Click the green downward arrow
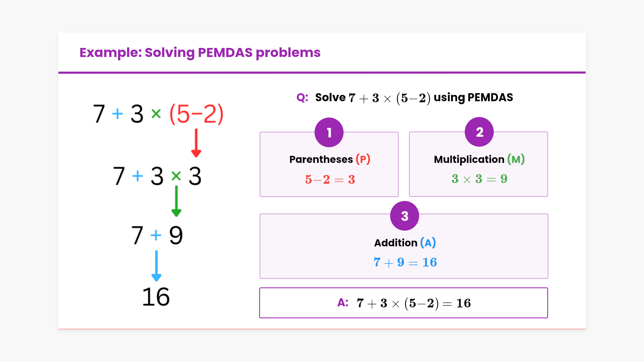This screenshot has width=644, height=362. coord(176,201)
